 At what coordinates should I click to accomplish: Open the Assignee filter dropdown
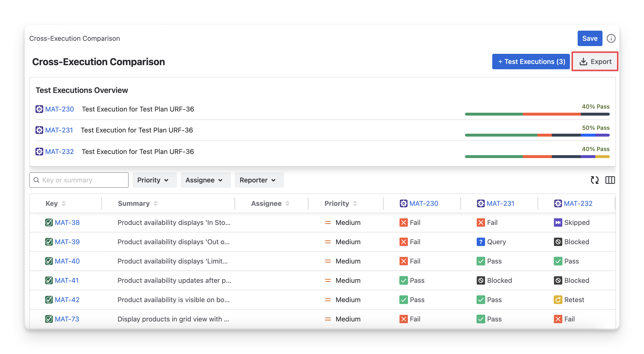pos(206,180)
